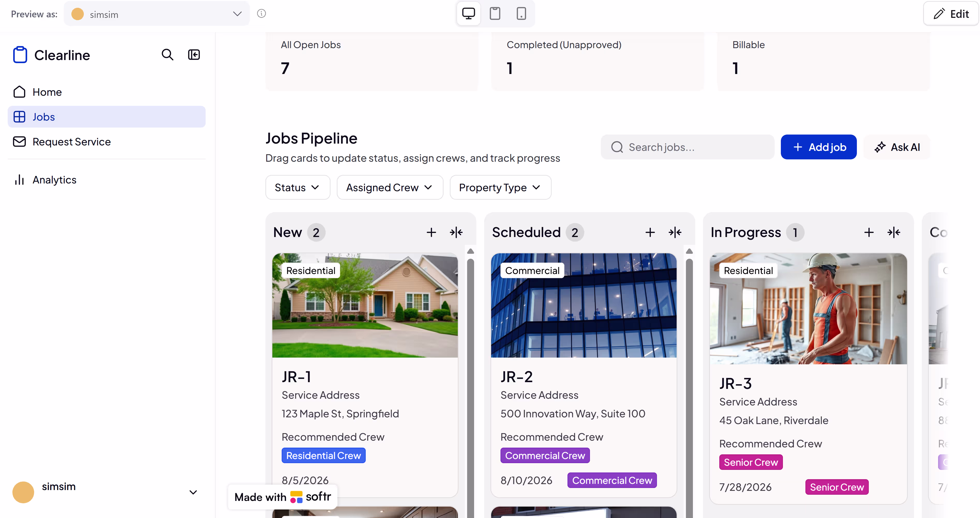Click the Edit button
The width and height of the screenshot is (980, 518).
click(951, 14)
